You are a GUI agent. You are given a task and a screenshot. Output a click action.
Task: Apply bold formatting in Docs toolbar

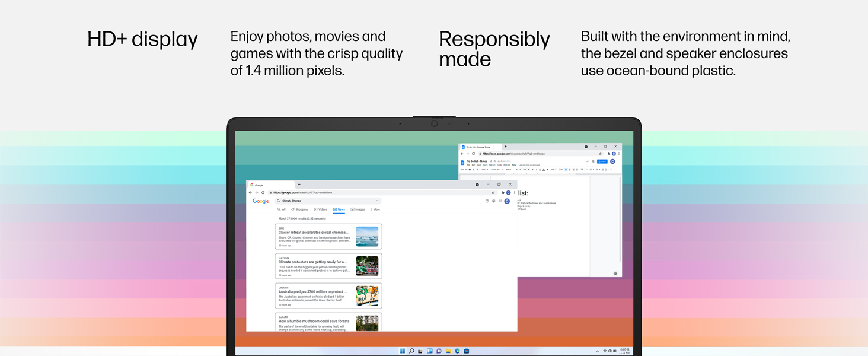532,169
